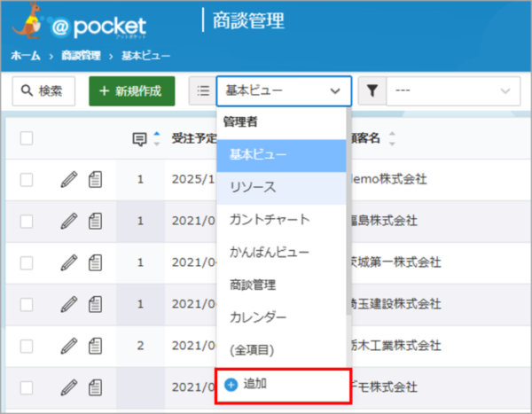Click pencil edit icon in last visible row

tap(69, 386)
